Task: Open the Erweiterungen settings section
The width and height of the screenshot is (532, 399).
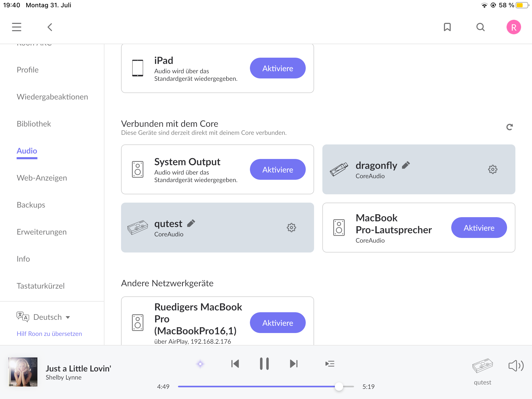Action: tap(42, 232)
